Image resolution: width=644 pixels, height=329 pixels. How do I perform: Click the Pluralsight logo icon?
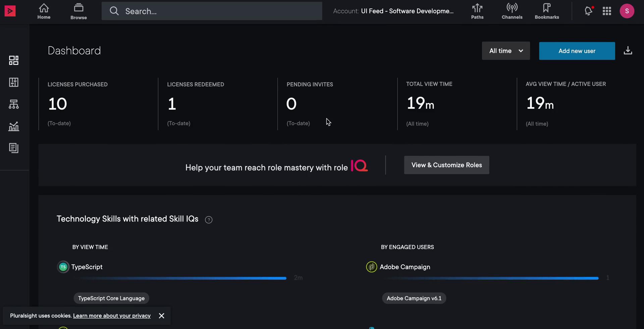pos(10,11)
